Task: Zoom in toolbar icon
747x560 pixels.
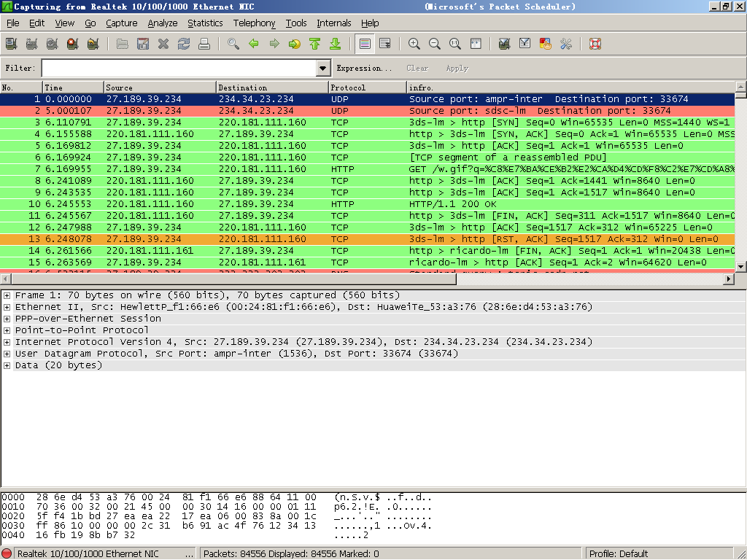Action: pyautogui.click(x=414, y=44)
